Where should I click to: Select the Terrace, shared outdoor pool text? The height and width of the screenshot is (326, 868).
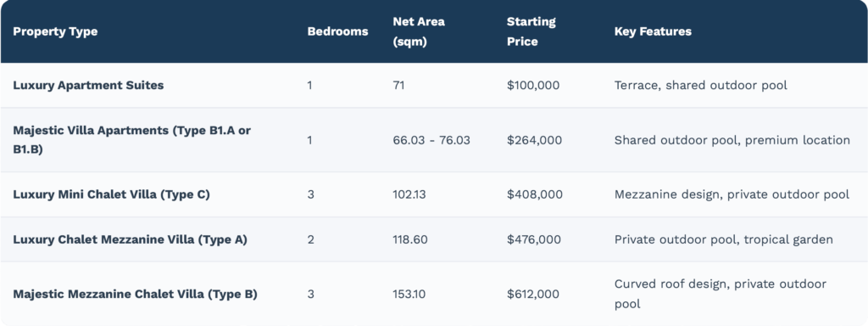[701, 86]
